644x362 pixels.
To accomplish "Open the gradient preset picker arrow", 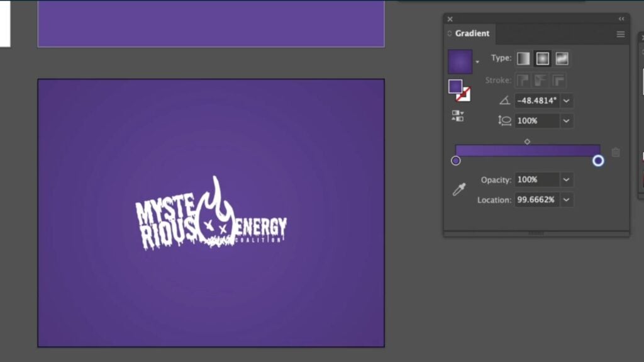I will (x=477, y=62).
